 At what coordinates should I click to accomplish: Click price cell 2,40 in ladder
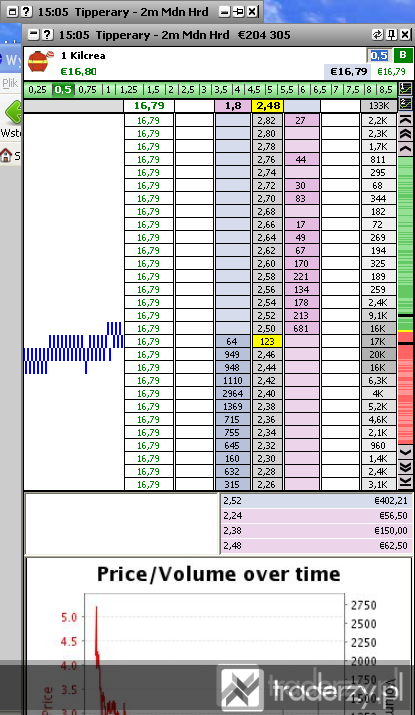coord(267,393)
